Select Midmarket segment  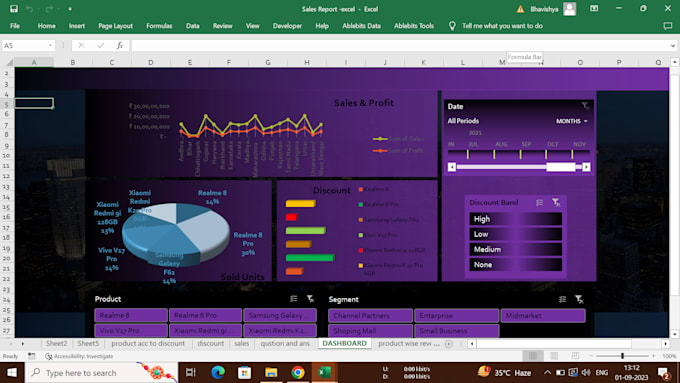pos(543,316)
